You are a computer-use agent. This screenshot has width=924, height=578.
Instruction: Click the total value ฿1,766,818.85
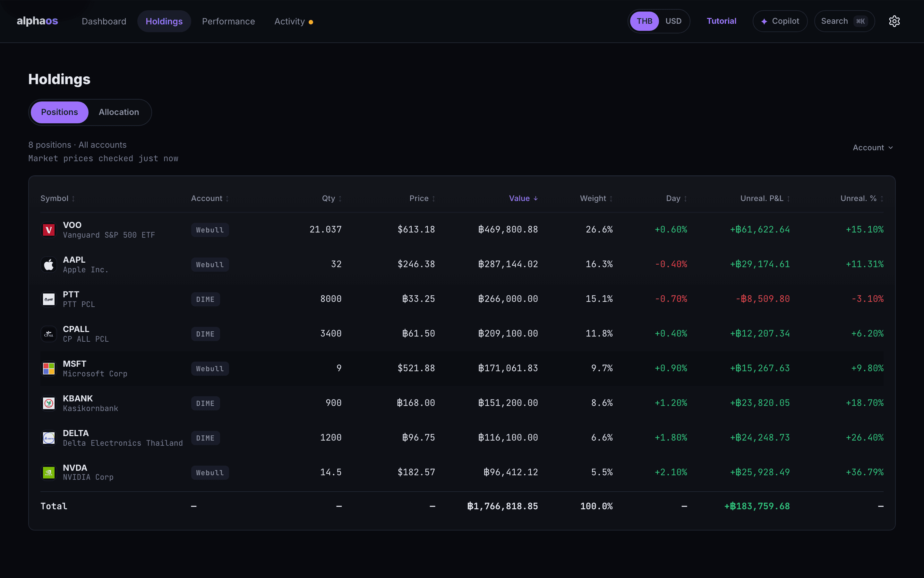tap(502, 506)
